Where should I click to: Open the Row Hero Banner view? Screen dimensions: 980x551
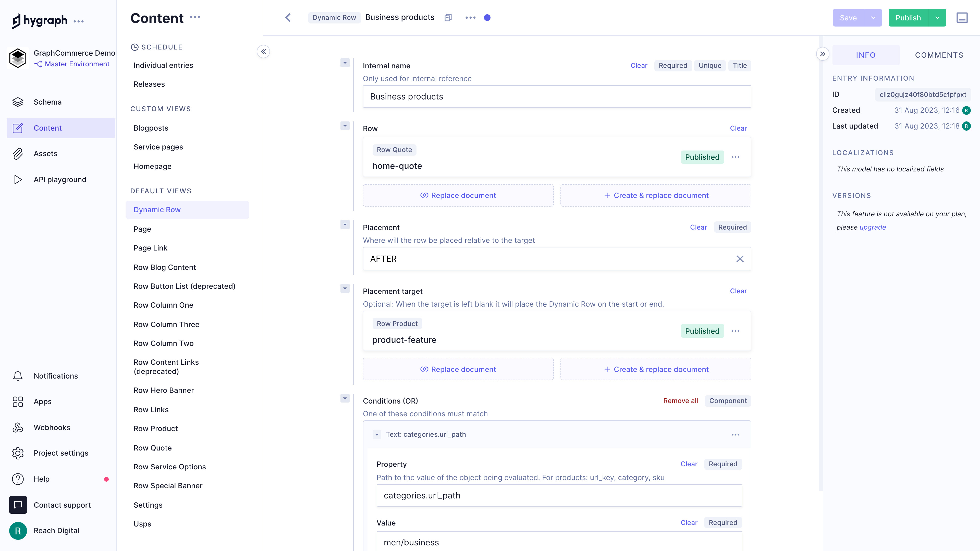point(164,390)
